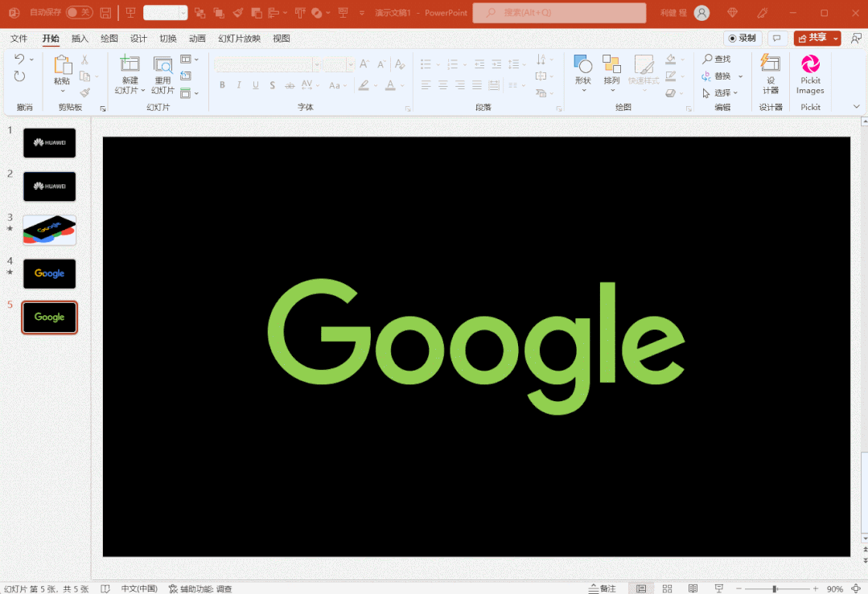868x594 pixels.
Task: Click the accessibility check status icon
Action: 173,588
